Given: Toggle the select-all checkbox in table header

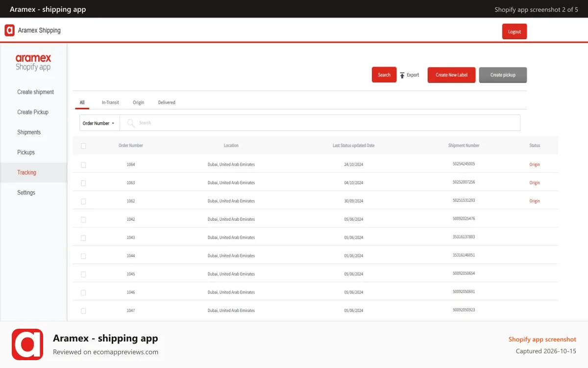Looking at the screenshot, I should [x=83, y=146].
